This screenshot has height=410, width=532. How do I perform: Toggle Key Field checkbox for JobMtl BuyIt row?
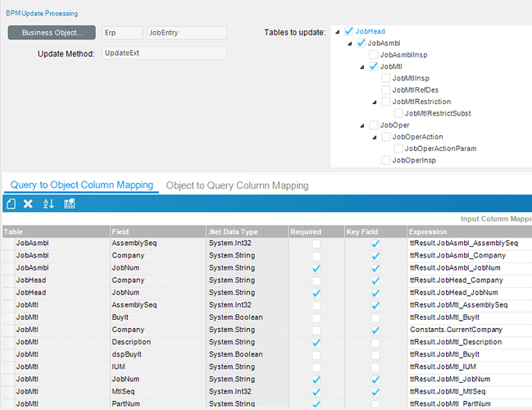[375, 317]
